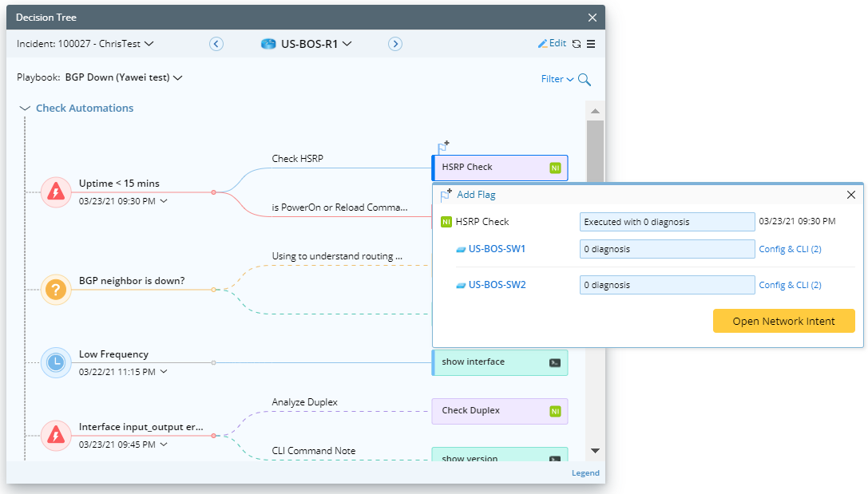The image size is (868, 494).
Task: Click the refresh icon beside Edit
Action: [x=577, y=44]
